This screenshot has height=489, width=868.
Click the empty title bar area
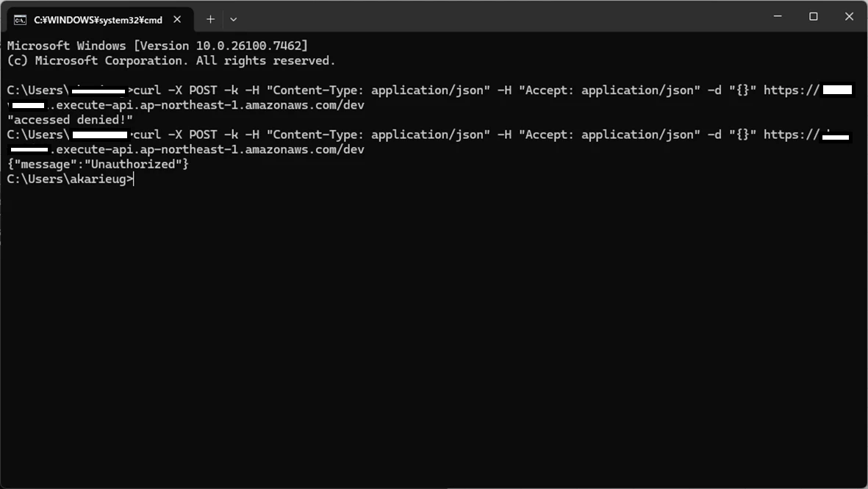tap(498, 17)
